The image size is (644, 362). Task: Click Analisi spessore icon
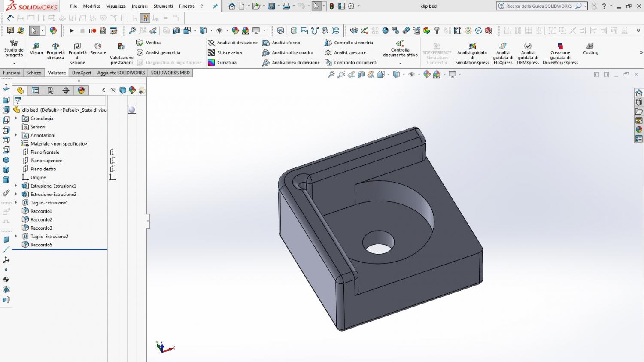(328, 52)
